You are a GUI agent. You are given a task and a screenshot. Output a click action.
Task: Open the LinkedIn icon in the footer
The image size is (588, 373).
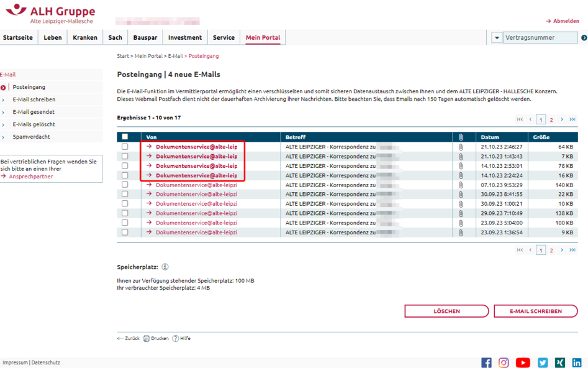(577, 362)
